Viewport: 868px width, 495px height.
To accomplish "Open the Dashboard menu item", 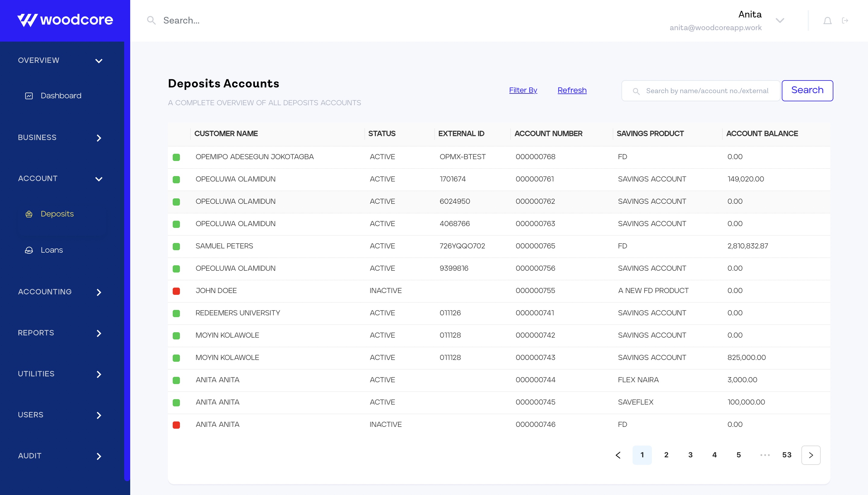I will pyautogui.click(x=61, y=96).
